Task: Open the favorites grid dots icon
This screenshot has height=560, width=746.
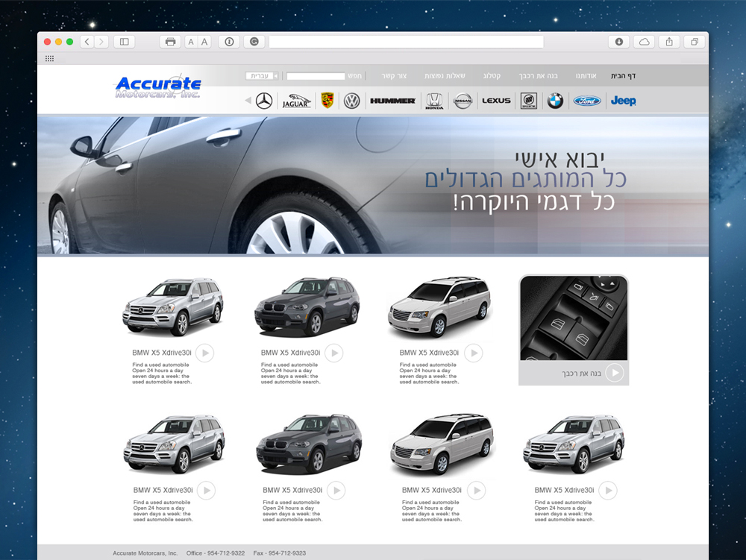Action: tap(49, 58)
